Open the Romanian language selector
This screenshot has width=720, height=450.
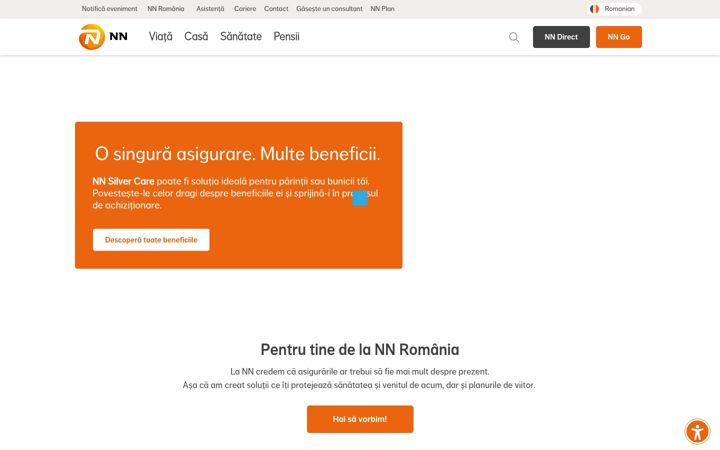(x=614, y=9)
